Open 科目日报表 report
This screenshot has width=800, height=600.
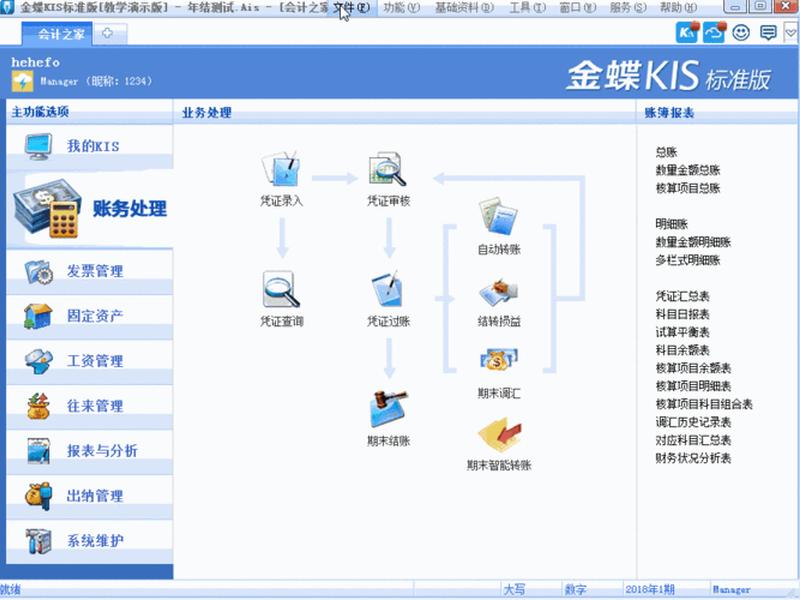tap(682, 314)
